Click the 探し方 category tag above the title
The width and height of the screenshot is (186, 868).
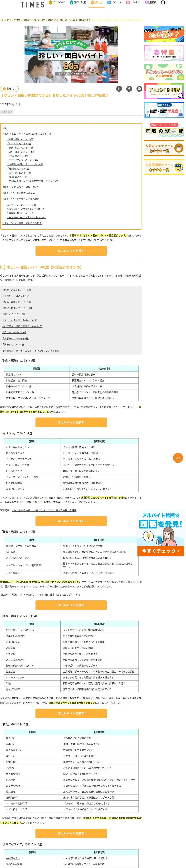pos(9,89)
